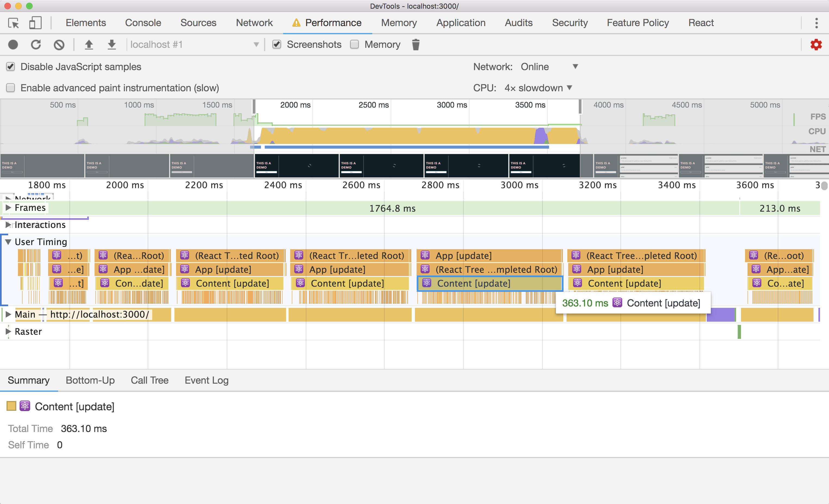Clear the current recording

[x=59, y=44]
